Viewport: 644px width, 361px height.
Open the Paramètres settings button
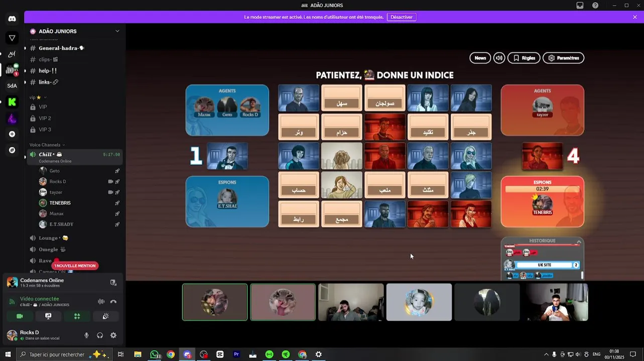coord(563,58)
